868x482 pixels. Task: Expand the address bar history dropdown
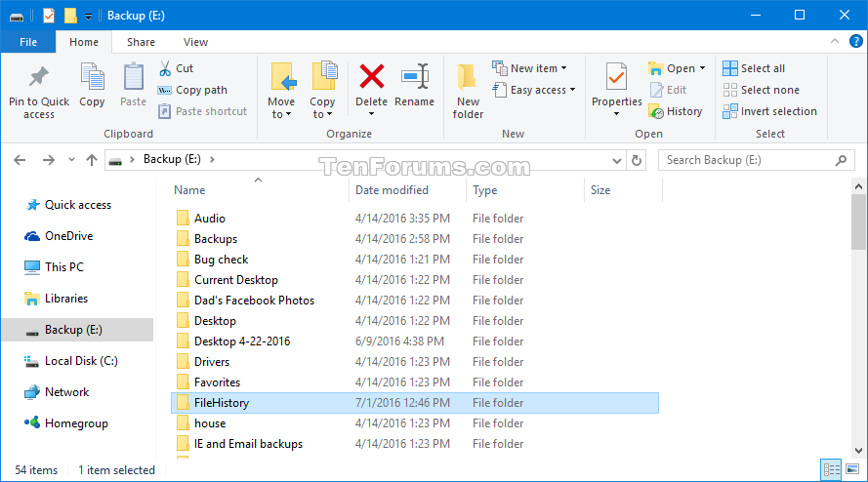click(617, 160)
